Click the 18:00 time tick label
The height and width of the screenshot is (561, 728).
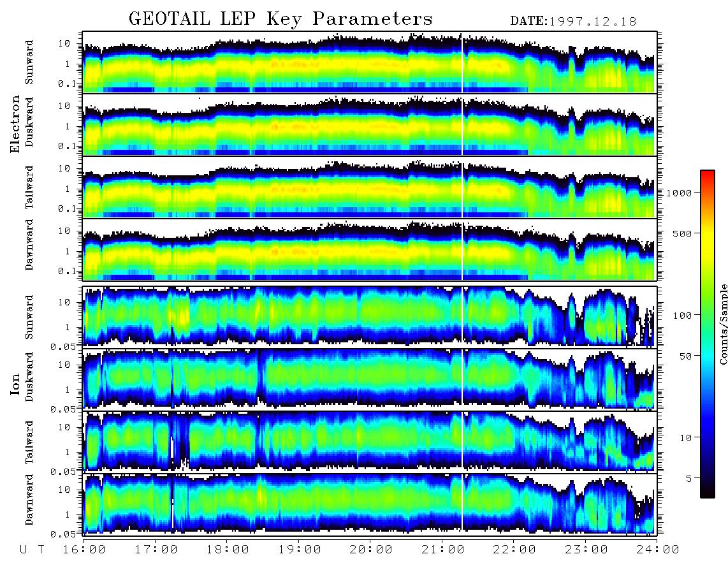(x=228, y=550)
